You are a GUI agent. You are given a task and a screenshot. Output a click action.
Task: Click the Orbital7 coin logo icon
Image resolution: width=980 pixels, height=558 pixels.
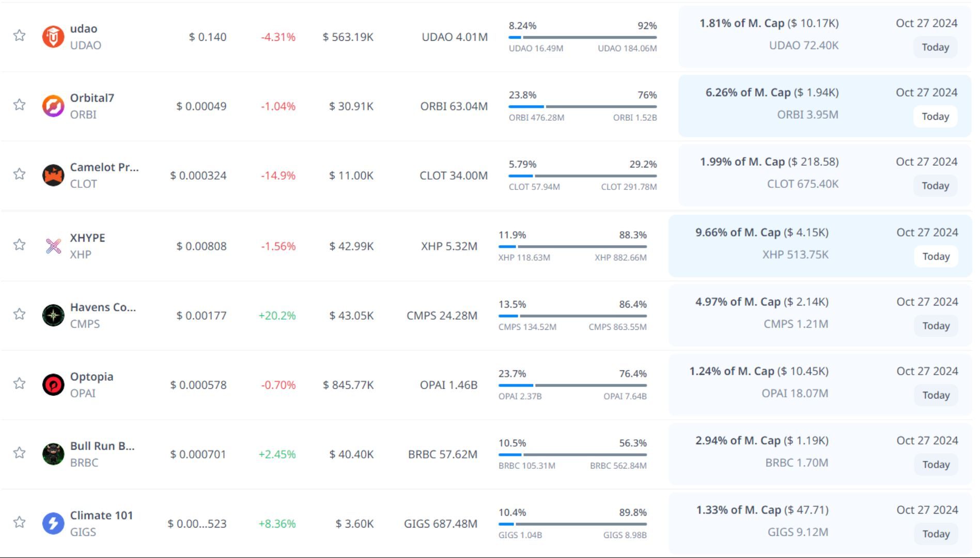tap(53, 106)
